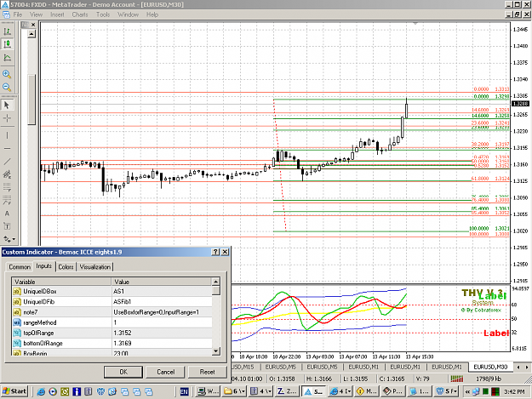Click the connection bars status icon
Screen dimensions: 532x399
[457, 379]
